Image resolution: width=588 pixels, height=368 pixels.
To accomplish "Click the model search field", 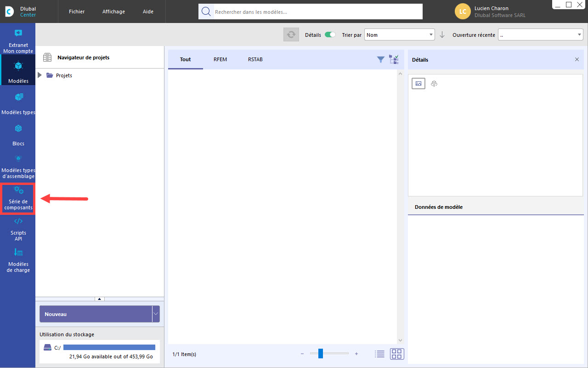I will 311,11.
